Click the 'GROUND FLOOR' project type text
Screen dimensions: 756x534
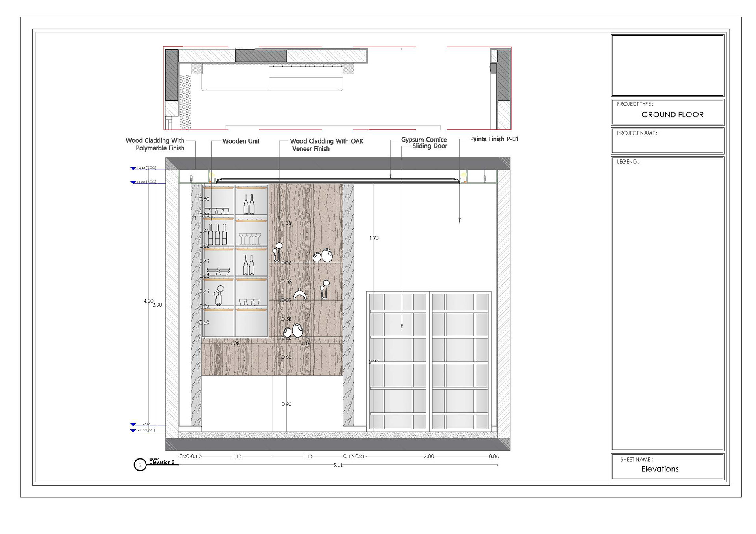(672, 115)
